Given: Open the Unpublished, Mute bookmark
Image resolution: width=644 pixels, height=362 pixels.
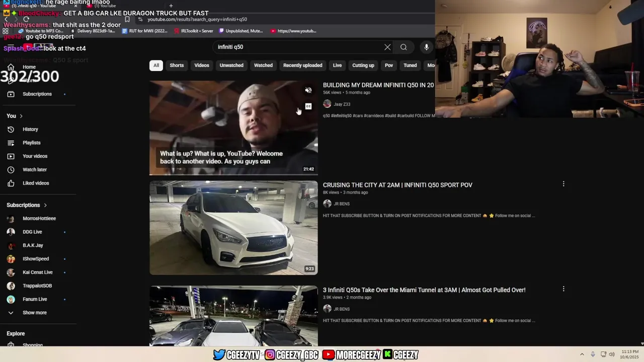Looking at the screenshot, I should (x=241, y=31).
